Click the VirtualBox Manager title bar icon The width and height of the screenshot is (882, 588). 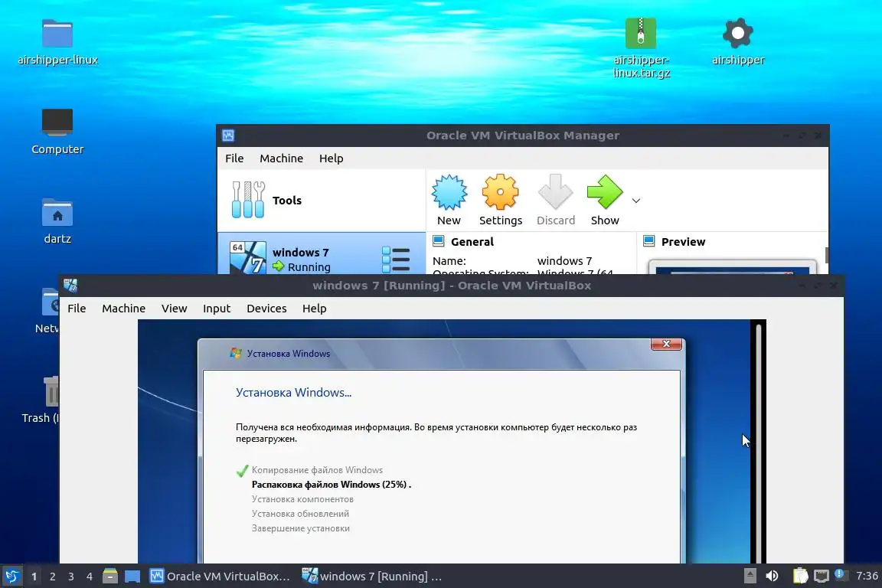[x=228, y=136]
